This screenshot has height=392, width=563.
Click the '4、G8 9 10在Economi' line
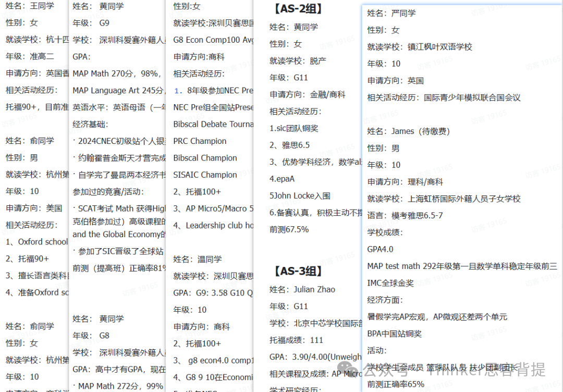[213, 377]
